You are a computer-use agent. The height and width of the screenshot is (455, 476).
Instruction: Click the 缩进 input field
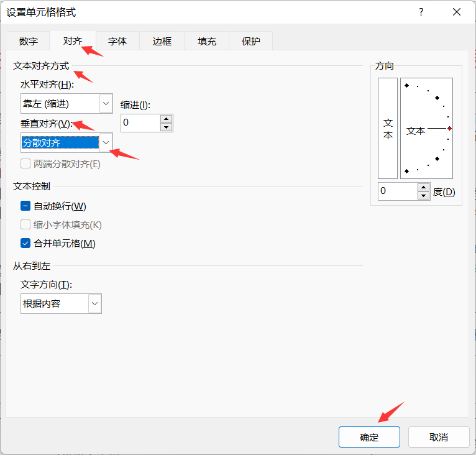tap(140, 123)
